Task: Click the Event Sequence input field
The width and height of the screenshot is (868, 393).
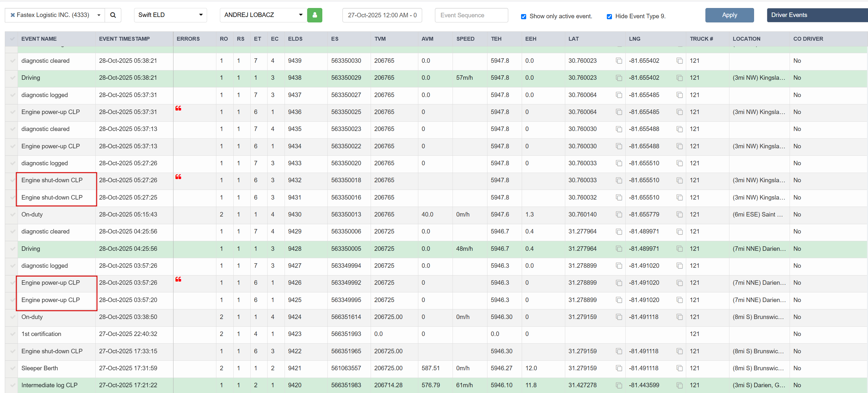Action: (471, 15)
